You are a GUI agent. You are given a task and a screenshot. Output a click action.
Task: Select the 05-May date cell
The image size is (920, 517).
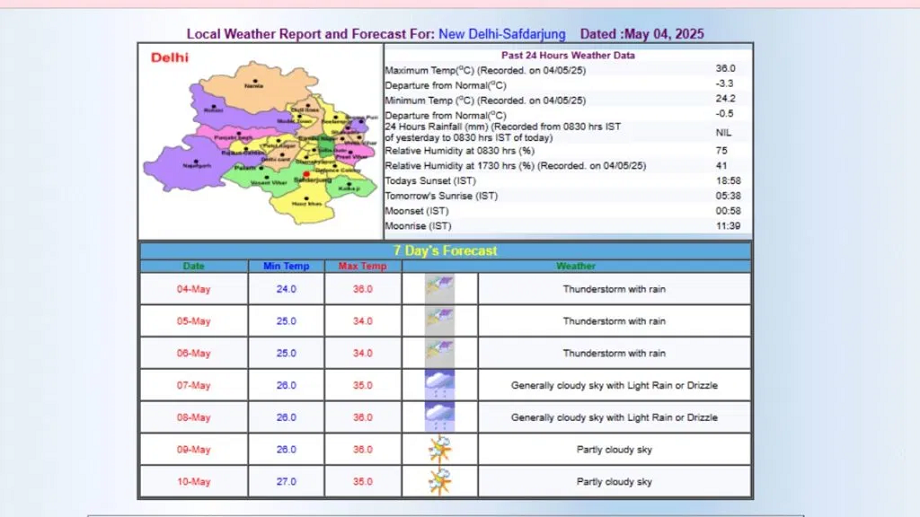point(194,321)
